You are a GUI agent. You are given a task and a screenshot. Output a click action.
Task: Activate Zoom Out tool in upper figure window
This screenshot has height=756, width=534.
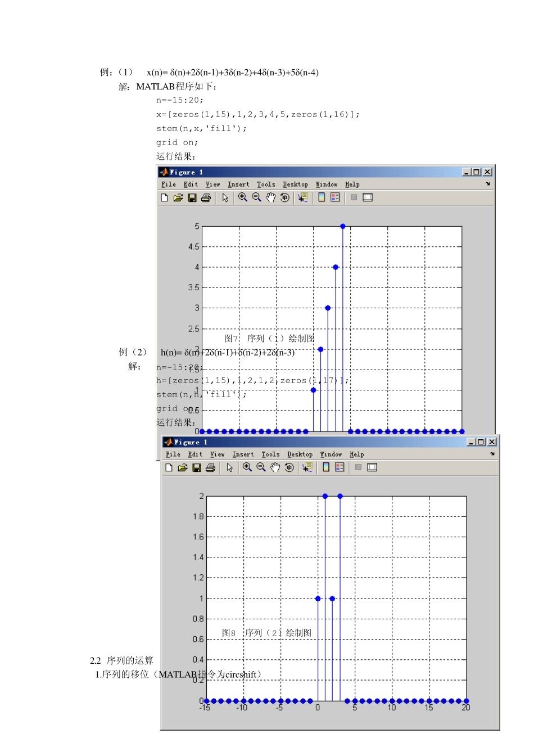(x=257, y=197)
